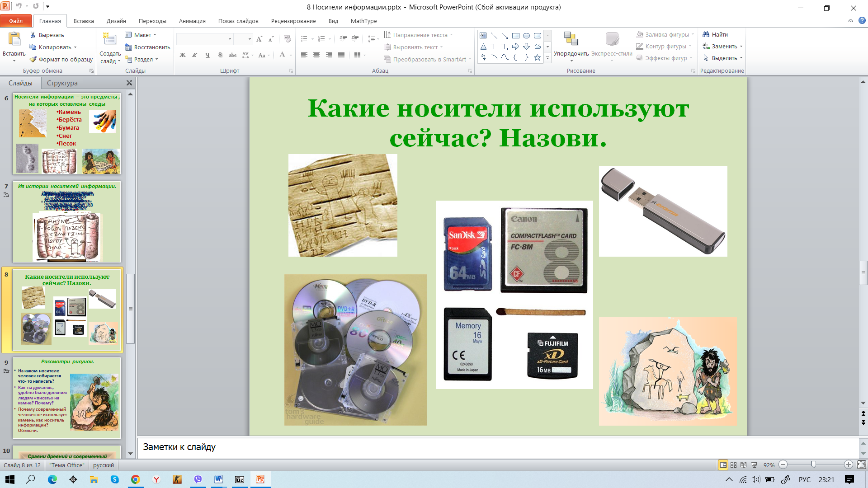868x488 pixels.
Task: Insert a text box shape
Action: [483, 36]
